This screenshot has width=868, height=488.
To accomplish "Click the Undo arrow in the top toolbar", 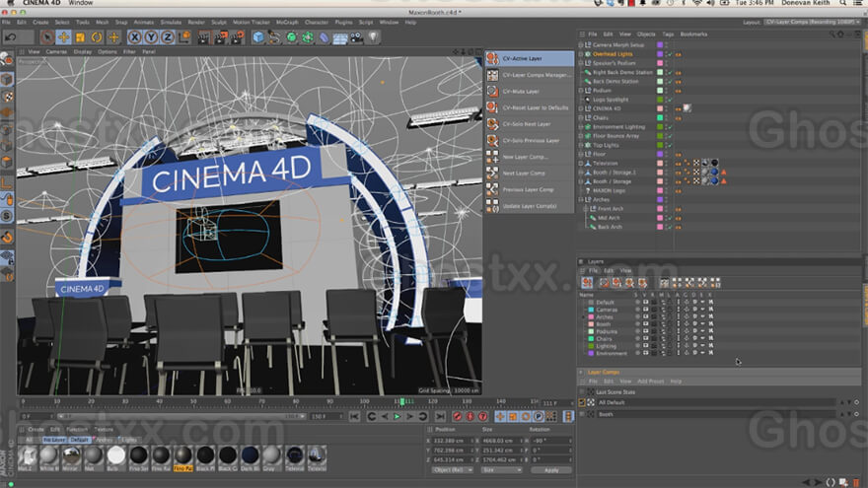I will tap(11, 37).
